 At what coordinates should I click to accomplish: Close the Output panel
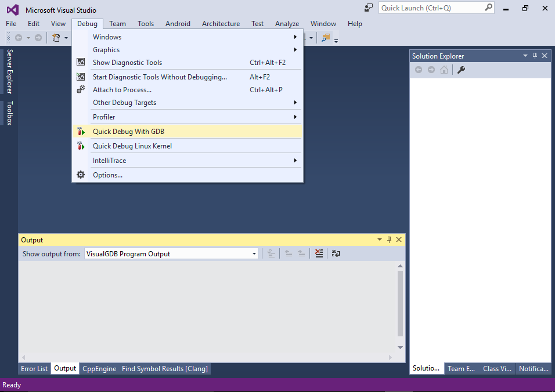399,239
